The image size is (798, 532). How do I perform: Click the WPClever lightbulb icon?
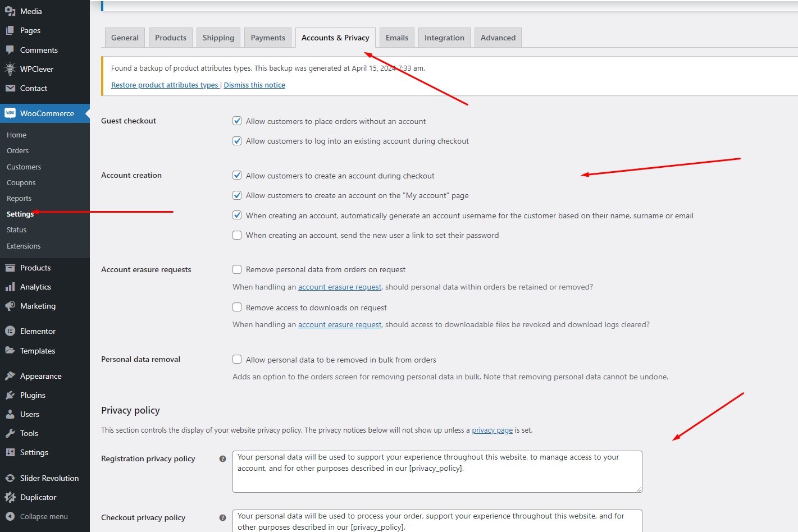(x=10, y=69)
